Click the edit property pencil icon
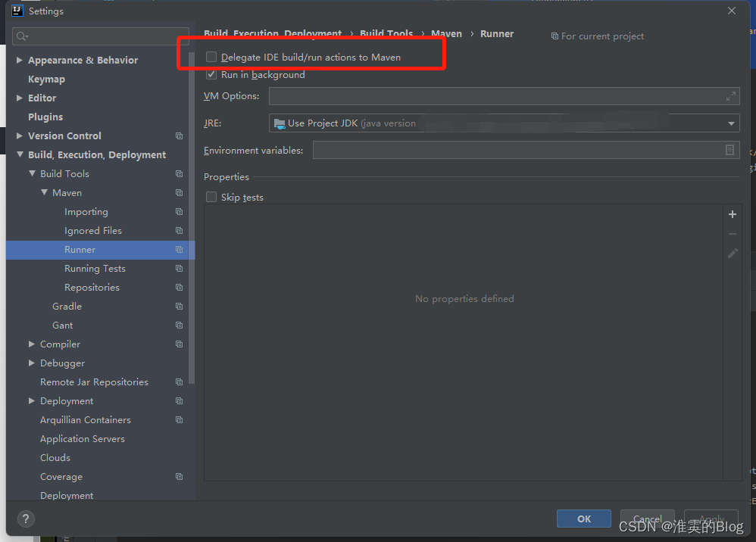The width and height of the screenshot is (756, 542). [732, 254]
